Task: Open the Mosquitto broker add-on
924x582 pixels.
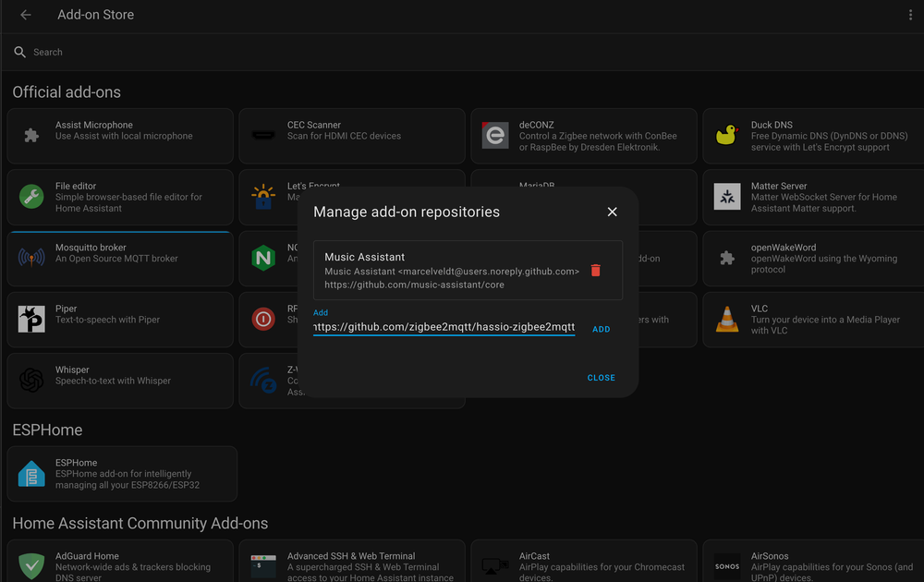Action: (x=120, y=258)
